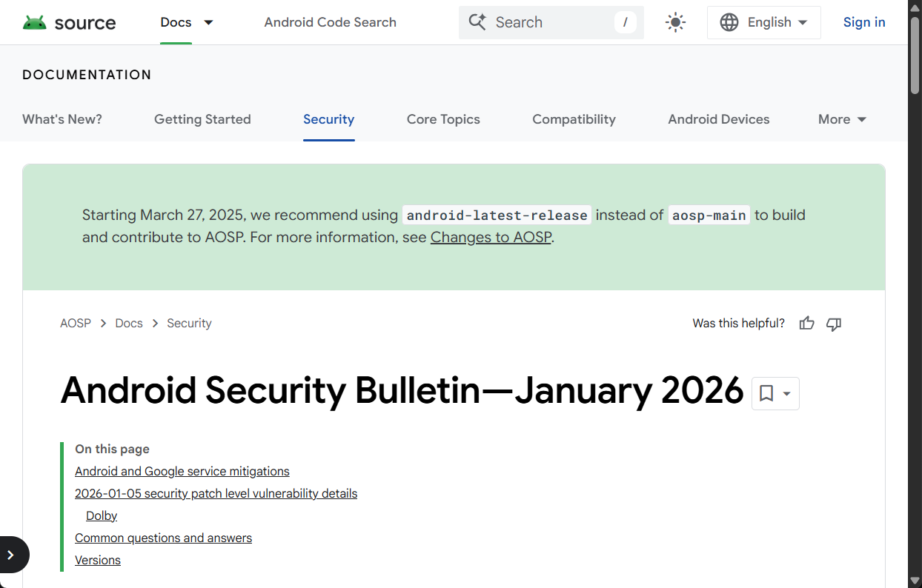Click the language globe icon

(x=729, y=22)
